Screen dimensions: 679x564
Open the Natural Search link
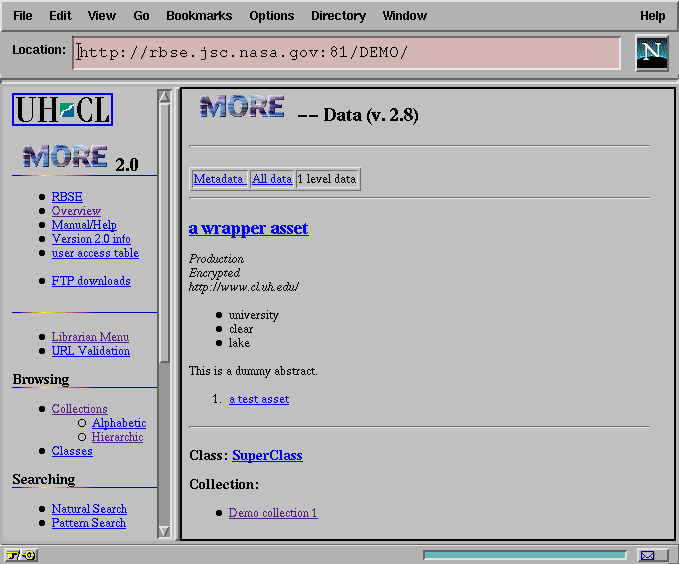pos(89,509)
